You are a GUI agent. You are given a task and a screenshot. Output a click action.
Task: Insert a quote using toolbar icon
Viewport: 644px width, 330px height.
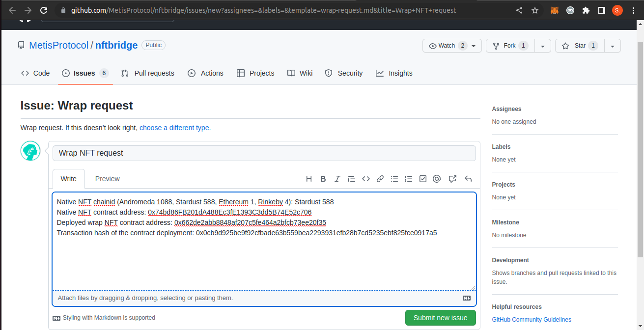(352, 179)
